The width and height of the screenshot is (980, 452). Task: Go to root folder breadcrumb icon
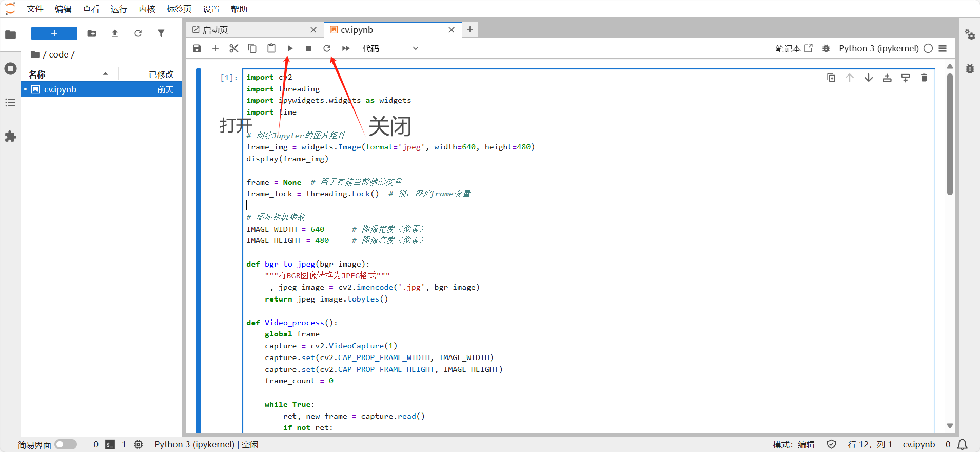coord(35,54)
